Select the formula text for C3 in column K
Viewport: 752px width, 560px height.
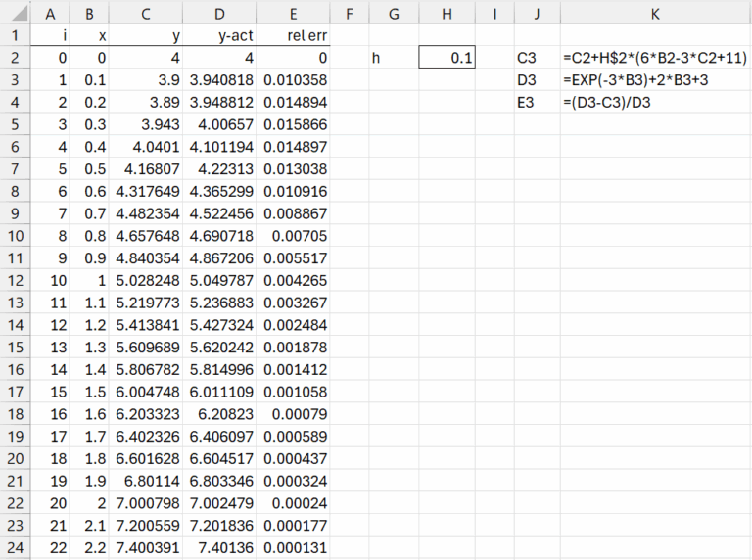654,59
